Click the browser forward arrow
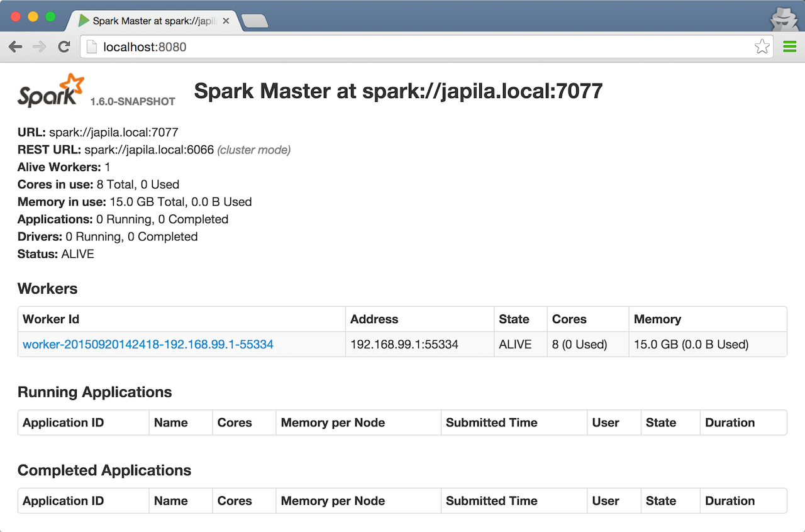805x532 pixels. 39,47
